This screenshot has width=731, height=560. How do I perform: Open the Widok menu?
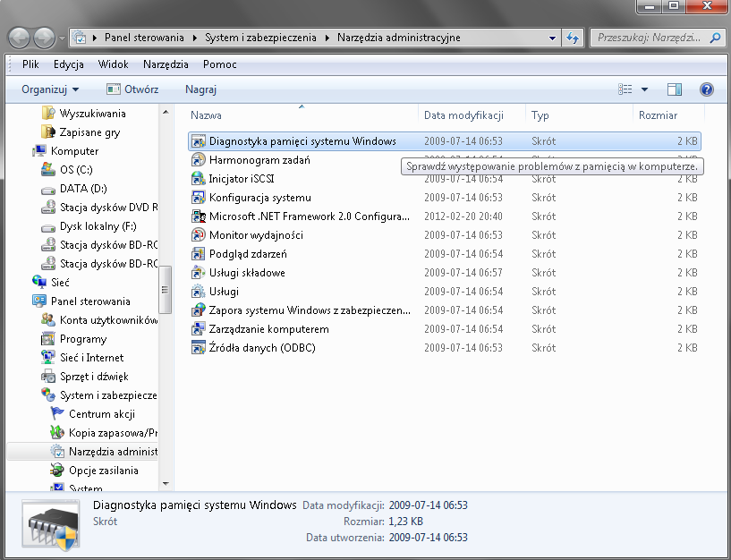pos(114,64)
